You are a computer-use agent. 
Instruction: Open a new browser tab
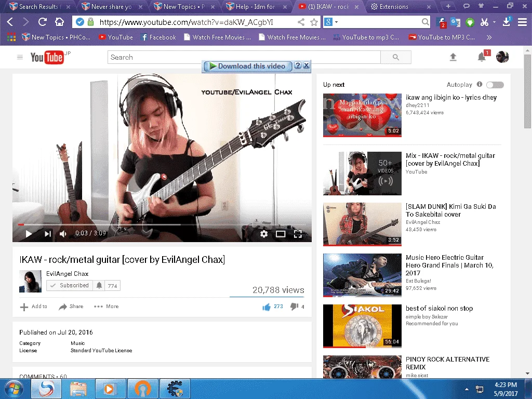click(448, 6)
